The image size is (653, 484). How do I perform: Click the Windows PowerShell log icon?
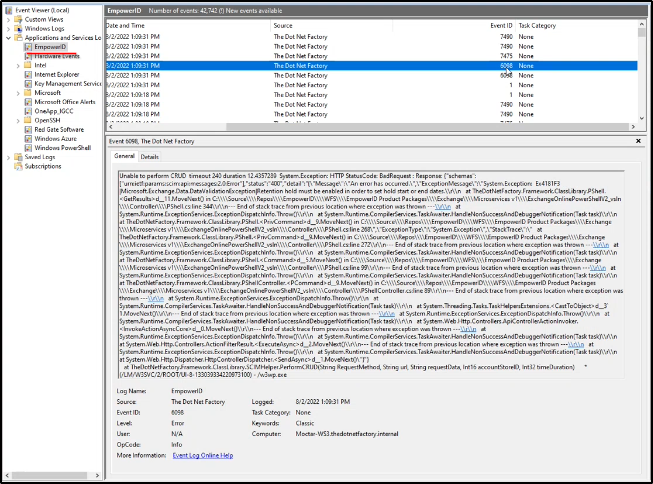tap(28, 147)
